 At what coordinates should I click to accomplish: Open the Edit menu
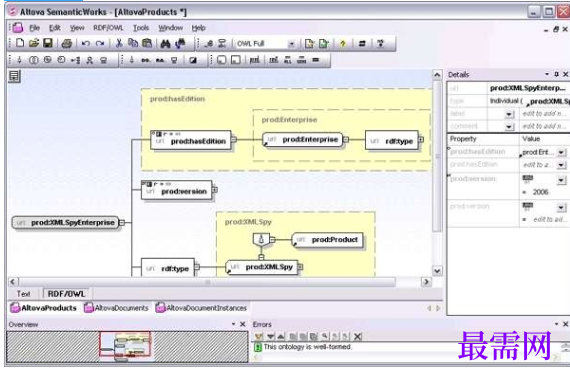click(55, 28)
